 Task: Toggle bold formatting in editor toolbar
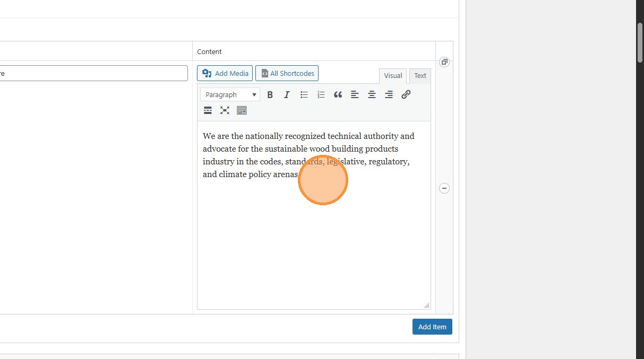(270, 94)
